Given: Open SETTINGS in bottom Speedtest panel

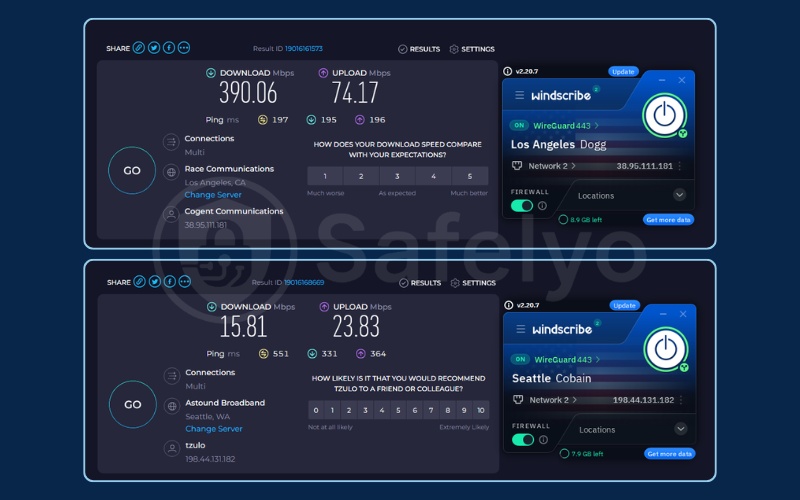Looking at the screenshot, I should click(x=473, y=283).
